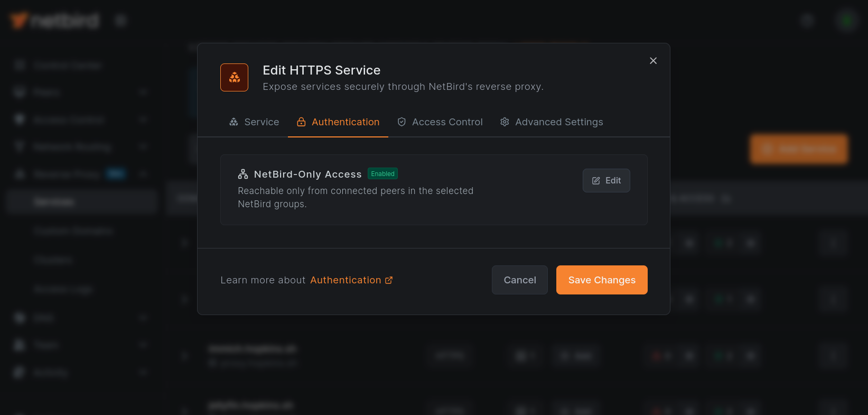
Task: Click the pencil icon on Edit button
Action: coord(596,181)
